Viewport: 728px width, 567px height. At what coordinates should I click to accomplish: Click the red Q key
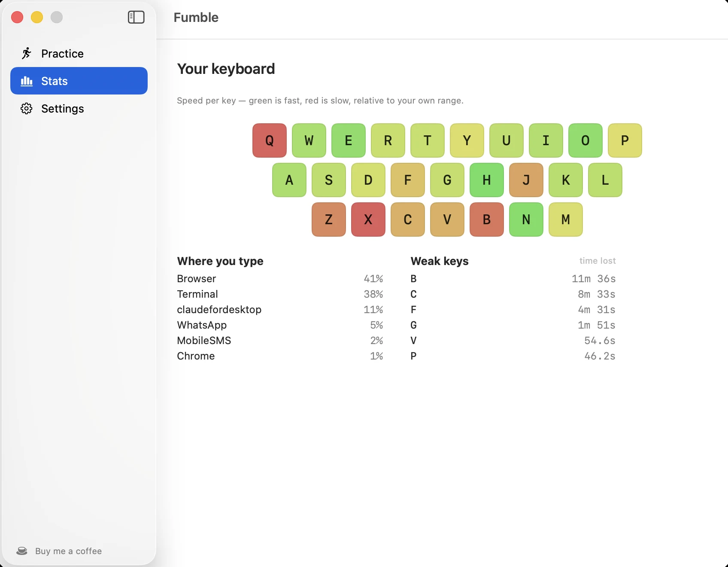(x=270, y=140)
